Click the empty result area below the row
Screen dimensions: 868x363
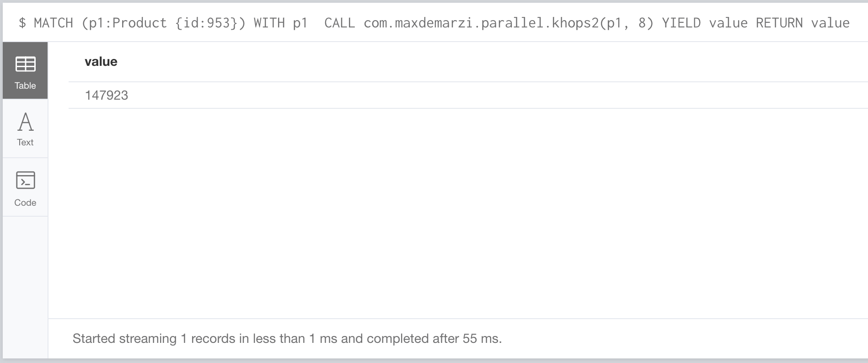(x=457, y=210)
